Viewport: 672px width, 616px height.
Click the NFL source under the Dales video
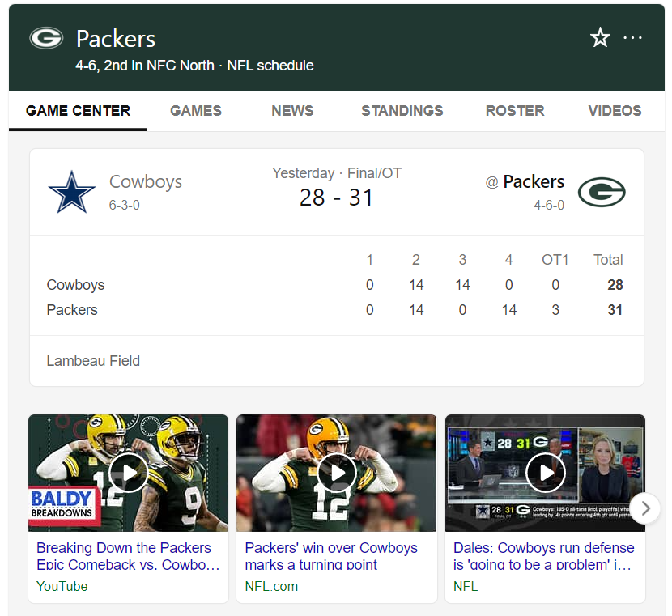(x=466, y=586)
